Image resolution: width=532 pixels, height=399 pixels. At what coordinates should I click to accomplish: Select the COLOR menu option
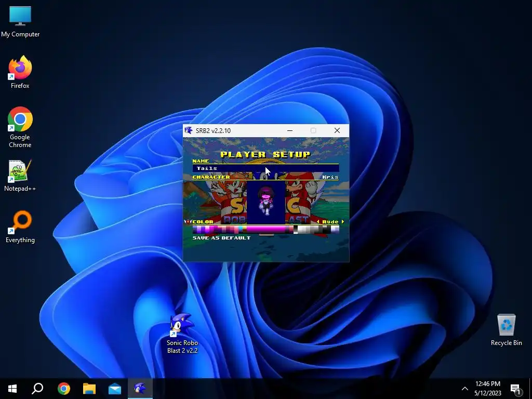pos(203,221)
